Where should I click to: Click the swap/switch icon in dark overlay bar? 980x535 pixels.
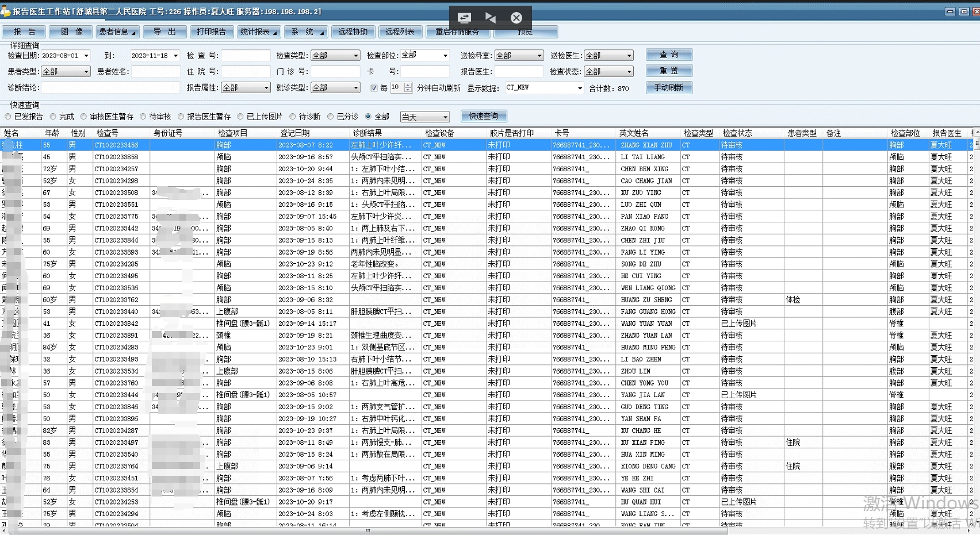464,18
